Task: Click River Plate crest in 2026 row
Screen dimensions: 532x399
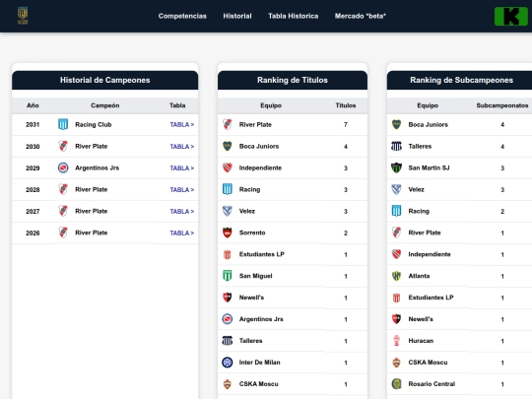Action: (63, 233)
